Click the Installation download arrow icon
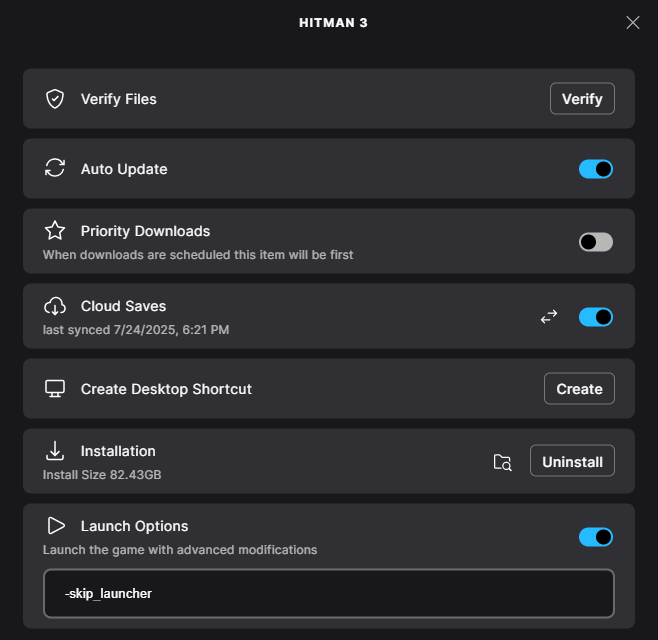The image size is (658, 640). click(x=55, y=451)
